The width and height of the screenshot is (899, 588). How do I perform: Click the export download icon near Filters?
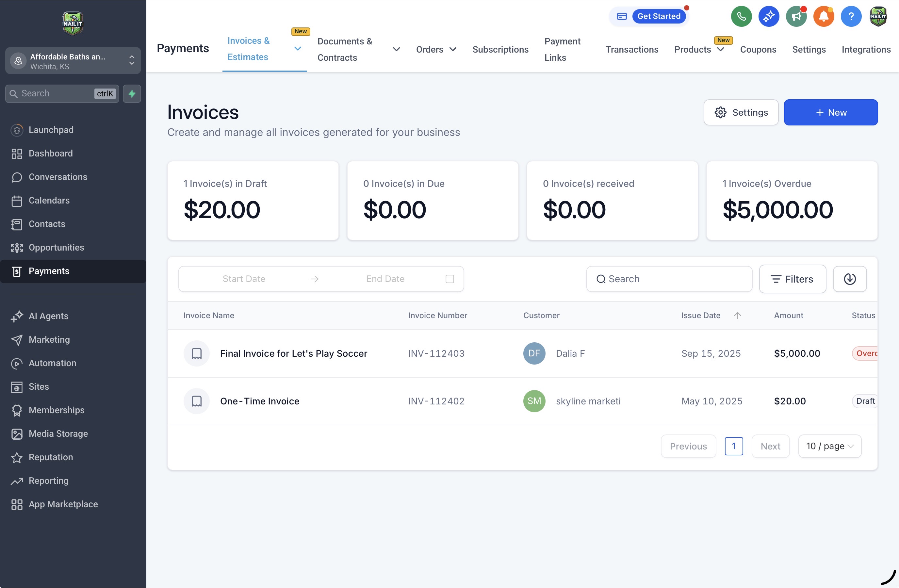[x=850, y=279]
